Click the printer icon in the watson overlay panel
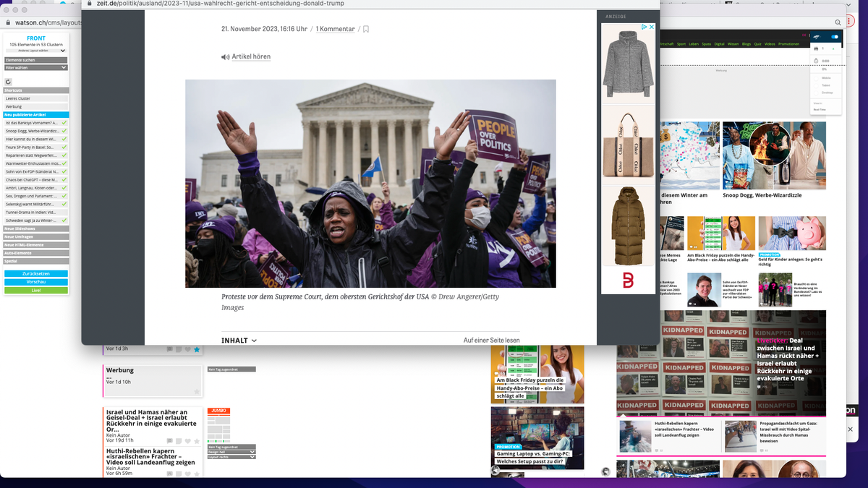Viewport: 868px width, 488px height. pos(816,48)
